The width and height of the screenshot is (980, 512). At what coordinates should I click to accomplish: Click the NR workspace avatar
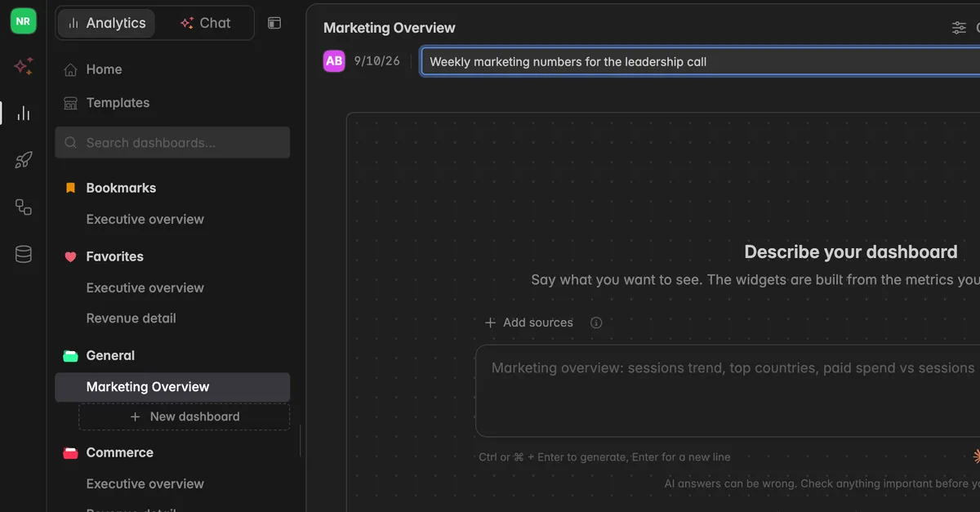[x=23, y=21]
